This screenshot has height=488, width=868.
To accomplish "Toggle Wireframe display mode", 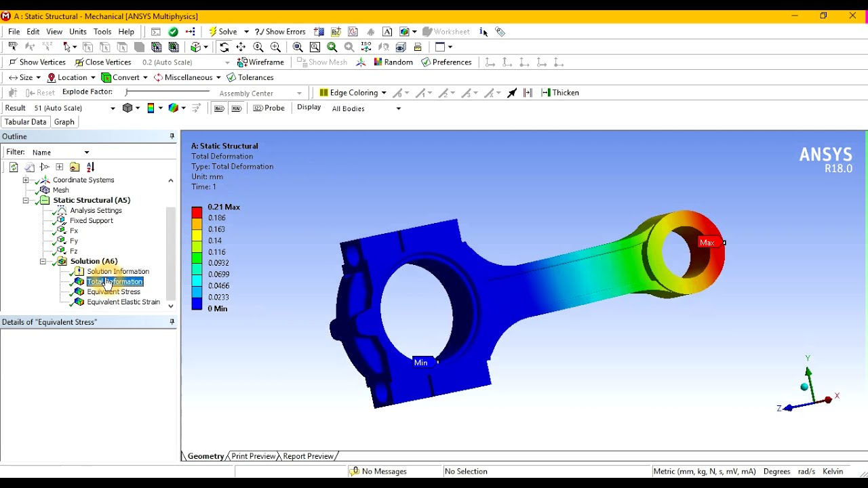I will point(260,62).
